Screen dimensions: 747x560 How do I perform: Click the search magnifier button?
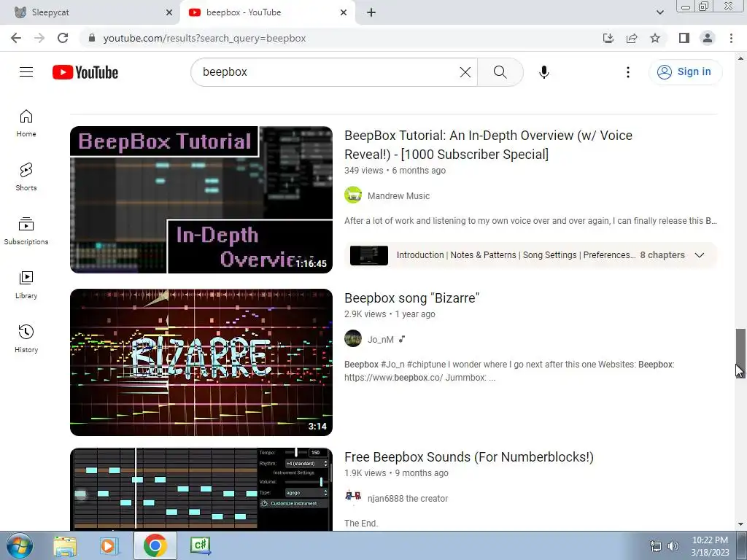point(500,72)
